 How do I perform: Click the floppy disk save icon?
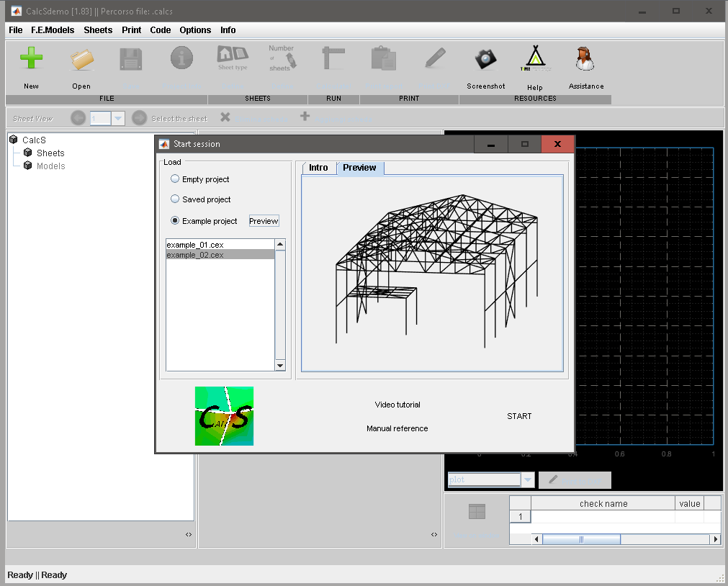(x=131, y=59)
